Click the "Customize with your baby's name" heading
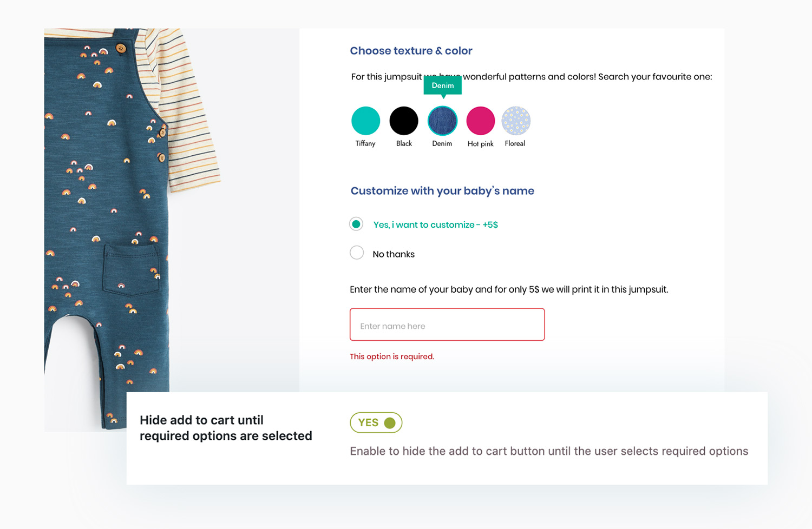The width and height of the screenshot is (812, 529). [x=442, y=191]
